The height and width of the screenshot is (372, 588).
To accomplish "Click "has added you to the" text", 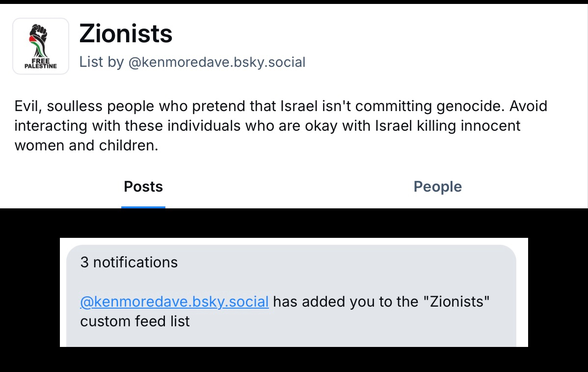I will (346, 301).
